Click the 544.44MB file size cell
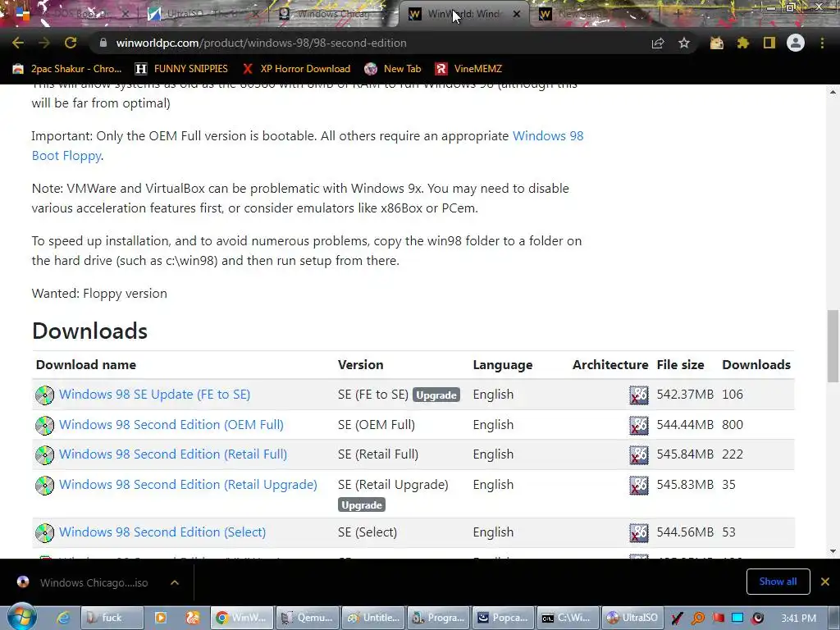 685,425
